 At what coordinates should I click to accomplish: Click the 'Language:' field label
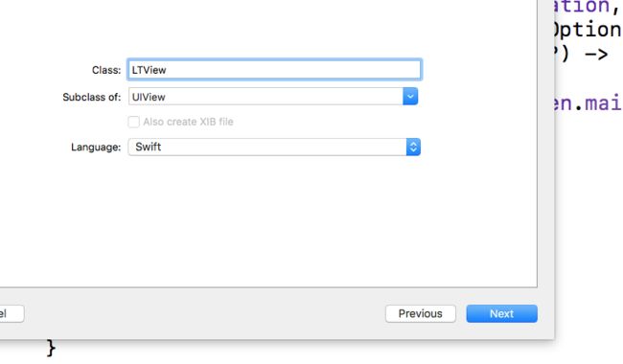pyautogui.click(x=96, y=148)
